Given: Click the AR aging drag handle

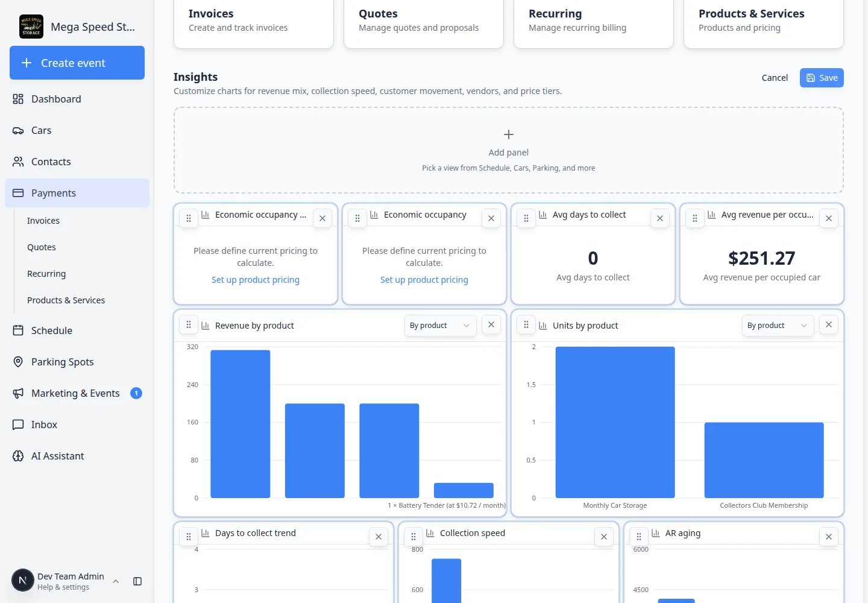Looking at the screenshot, I should point(639,537).
